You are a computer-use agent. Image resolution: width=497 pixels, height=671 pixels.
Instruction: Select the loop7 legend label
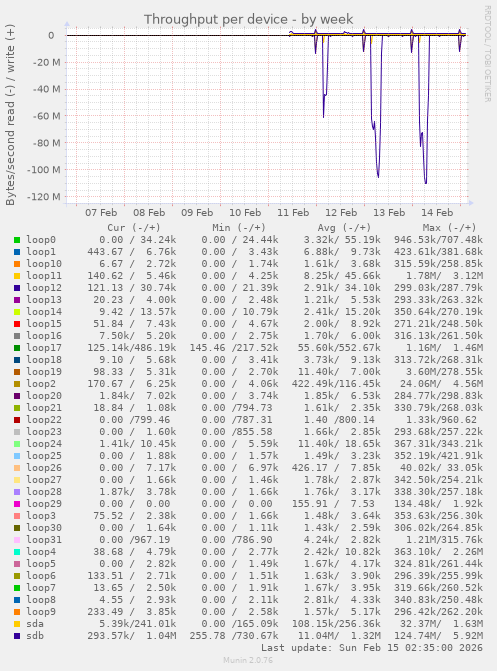(x=41, y=588)
